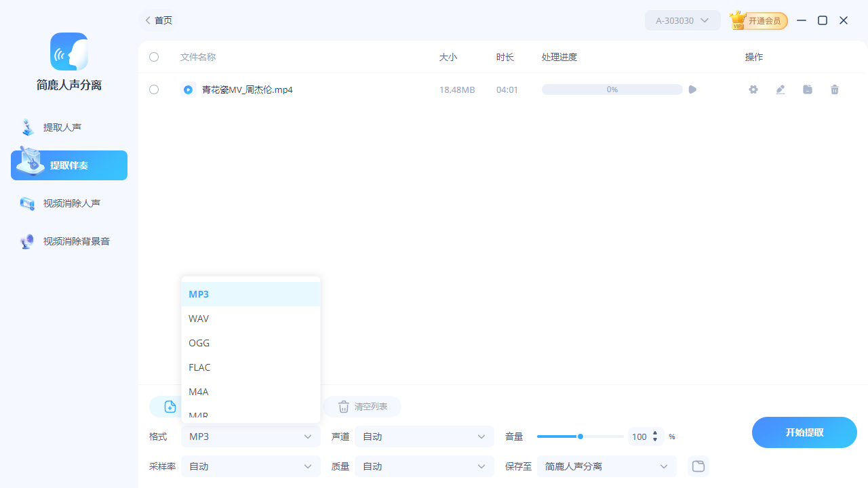Click the edit pencil icon for the file
Image resolution: width=868 pixels, height=488 pixels.
tap(780, 89)
